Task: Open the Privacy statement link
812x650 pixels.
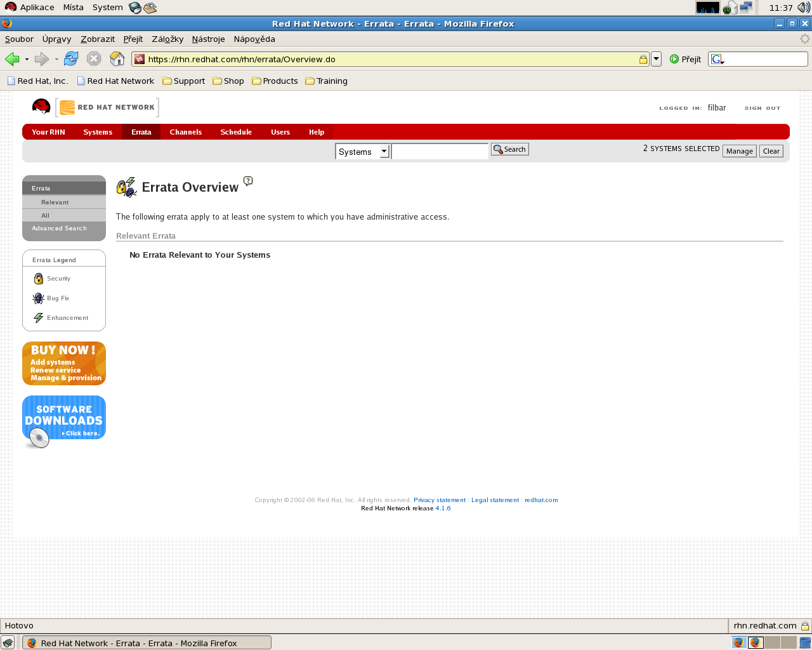Action: (x=440, y=500)
